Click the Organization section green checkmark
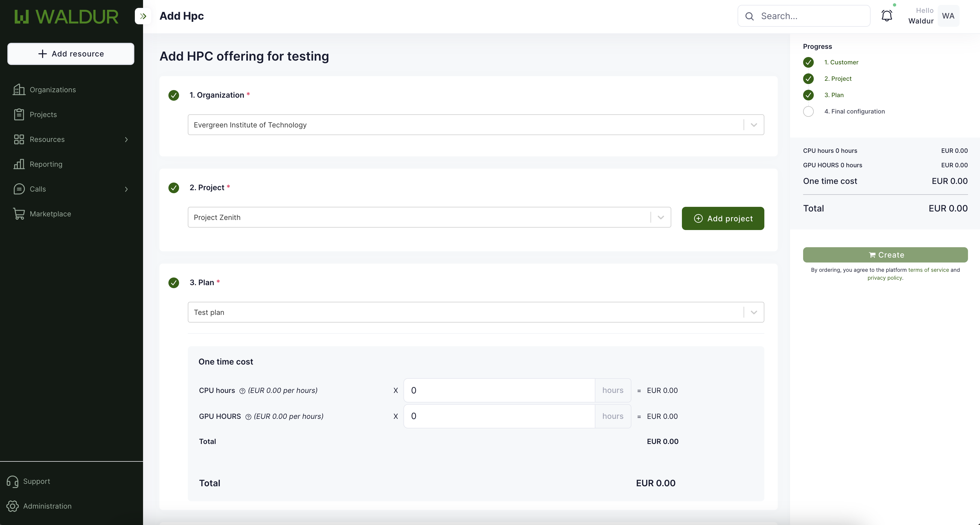 coord(174,95)
